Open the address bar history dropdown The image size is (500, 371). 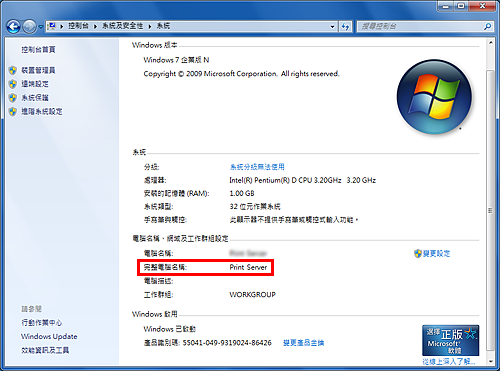click(332, 27)
